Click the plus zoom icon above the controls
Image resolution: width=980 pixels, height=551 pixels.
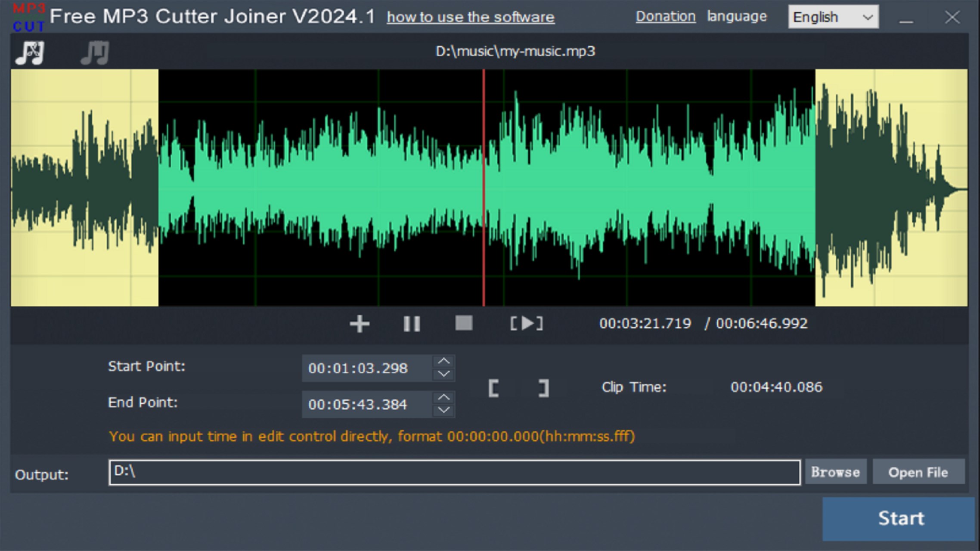[x=359, y=323]
